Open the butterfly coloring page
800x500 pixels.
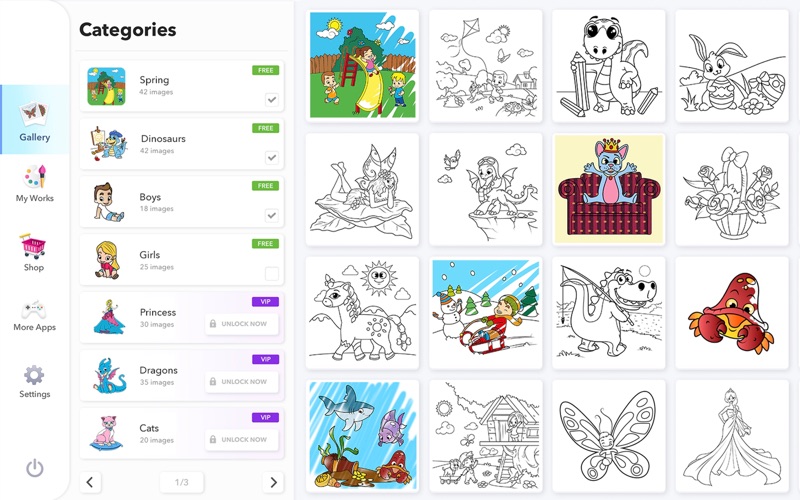609,436
